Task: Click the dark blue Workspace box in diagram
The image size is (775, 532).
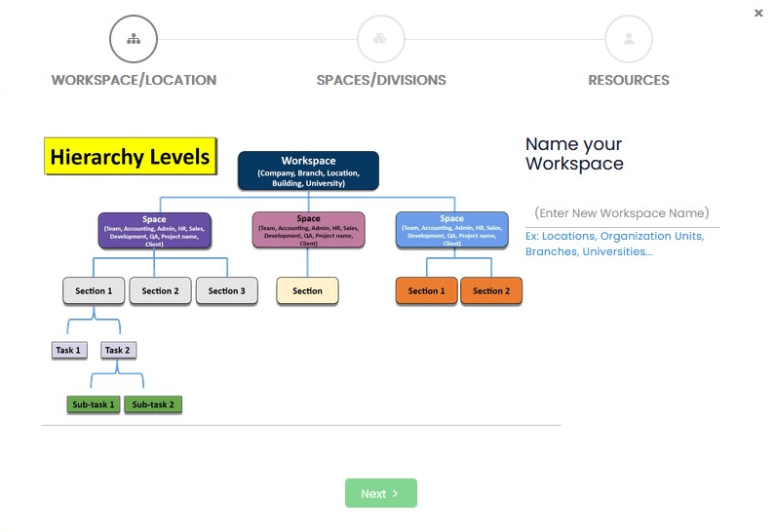Action: pyautogui.click(x=308, y=171)
